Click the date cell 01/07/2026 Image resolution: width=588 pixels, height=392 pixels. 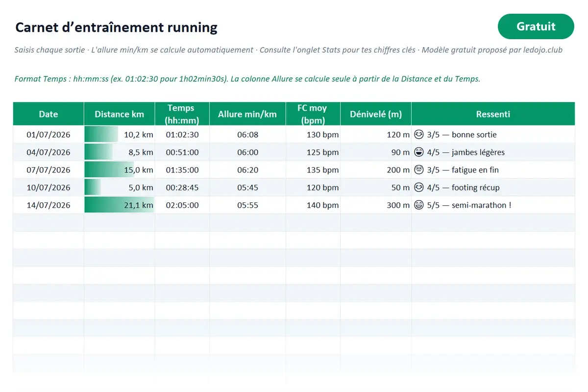(49, 135)
